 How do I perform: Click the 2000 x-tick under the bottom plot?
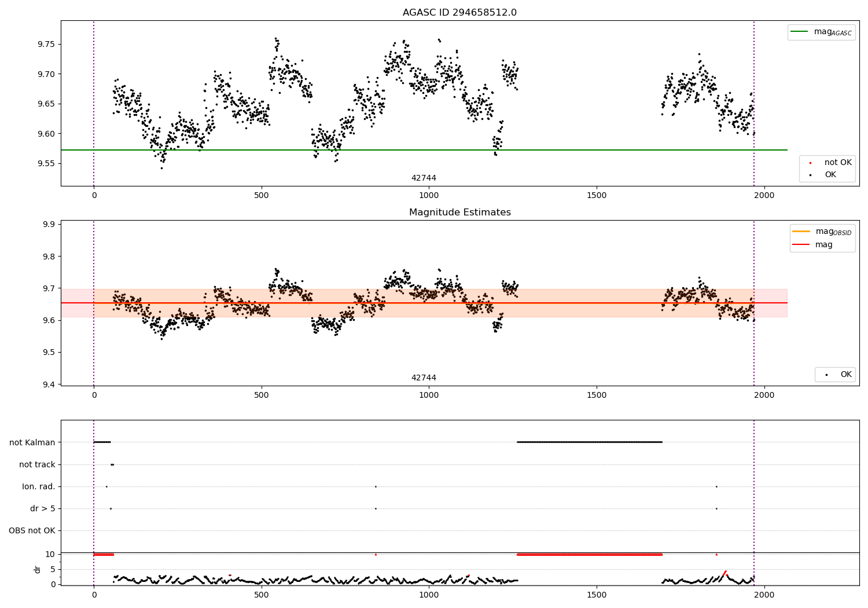(x=764, y=595)
